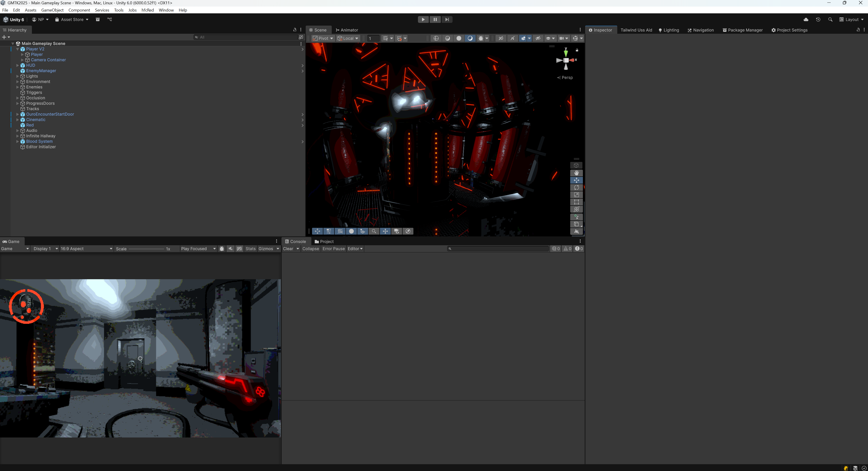Click the Game view Scale slider
The width and height of the screenshot is (868, 471).
pyautogui.click(x=146, y=249)
